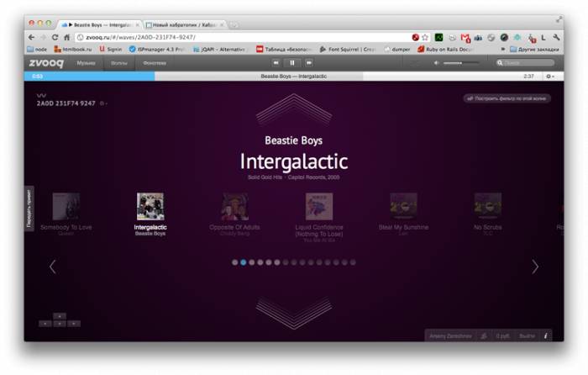Open the htmlbook.ru bookmark

73,49
